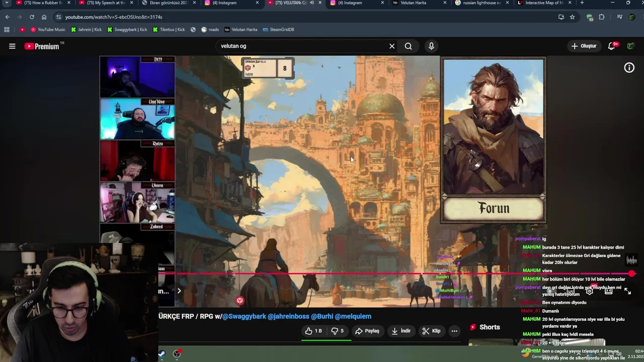644x362 pixels.
Task: Open a new tab with plus
Action: (x=582, y=3)
